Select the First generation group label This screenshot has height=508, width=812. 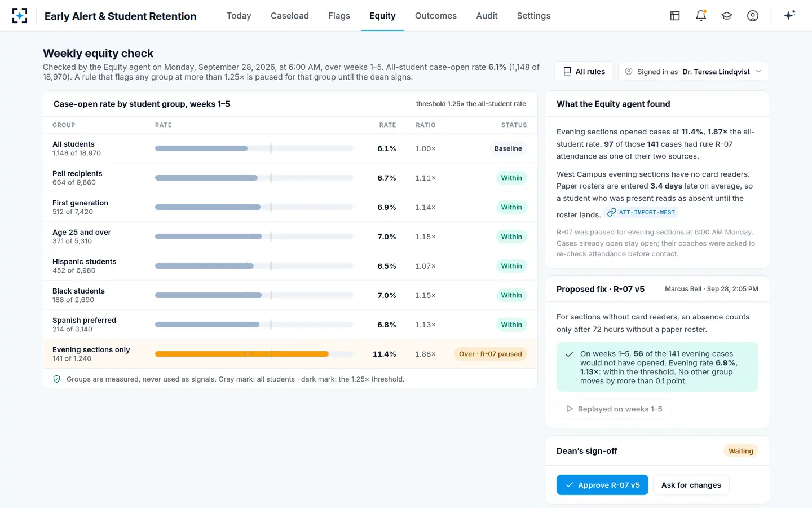(x=80, y=203)
